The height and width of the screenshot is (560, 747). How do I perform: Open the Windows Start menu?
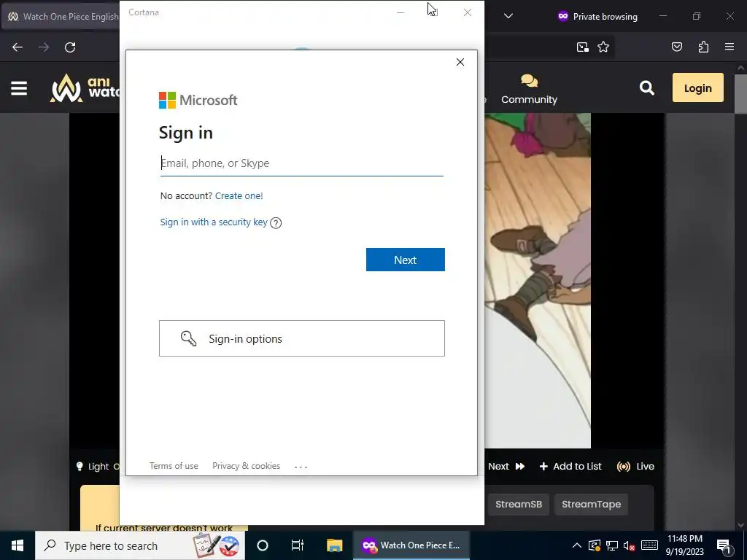pyautogui.click(x=18, y=545)
